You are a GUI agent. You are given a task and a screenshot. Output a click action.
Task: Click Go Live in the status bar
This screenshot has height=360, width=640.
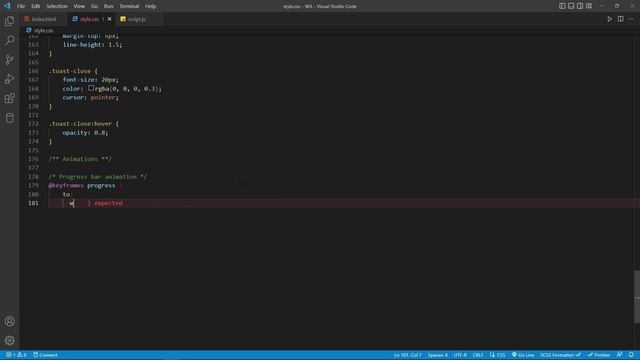click(x=523, y=355)
